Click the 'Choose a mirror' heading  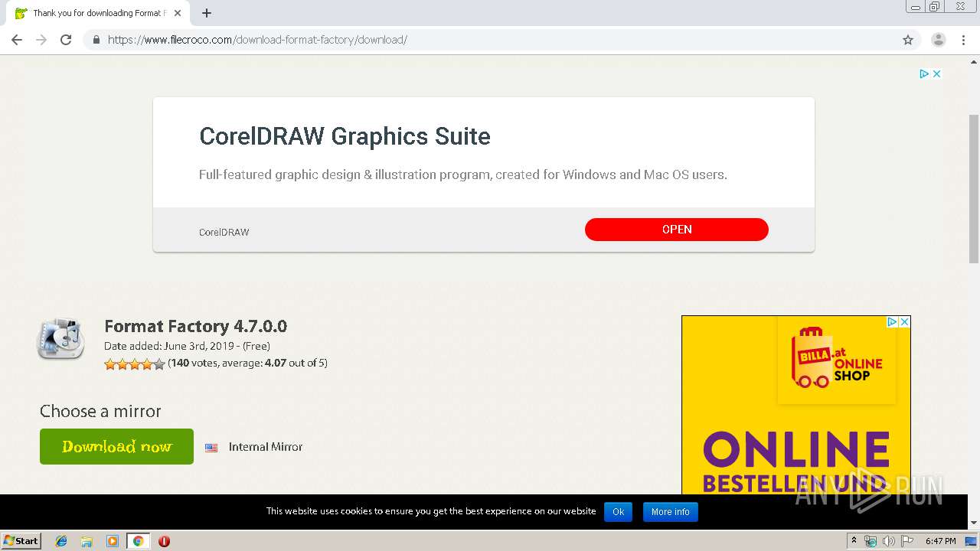point(100,411)
